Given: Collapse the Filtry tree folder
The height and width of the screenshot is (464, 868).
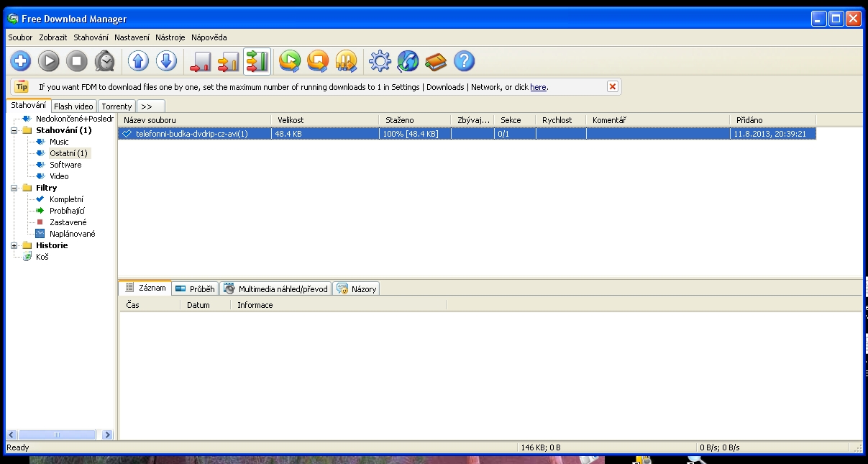Looking at the screenshot, I should [14, 188].
